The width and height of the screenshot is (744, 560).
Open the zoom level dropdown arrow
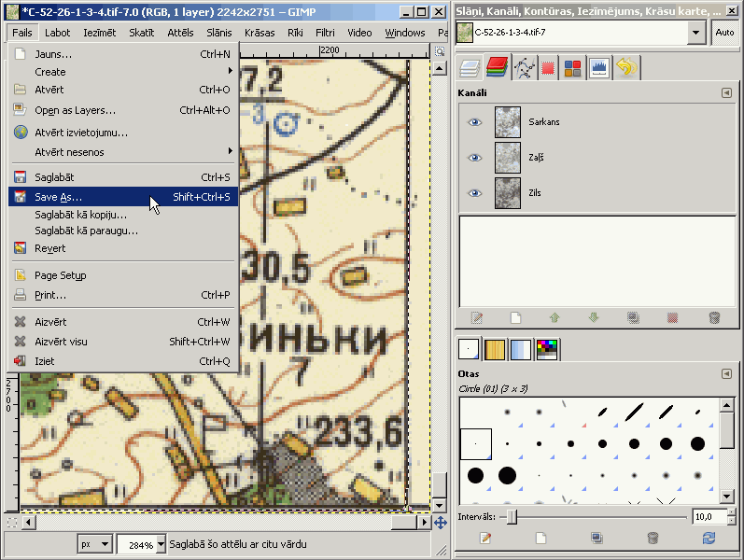pyautogui.click(x=161, y=544)
